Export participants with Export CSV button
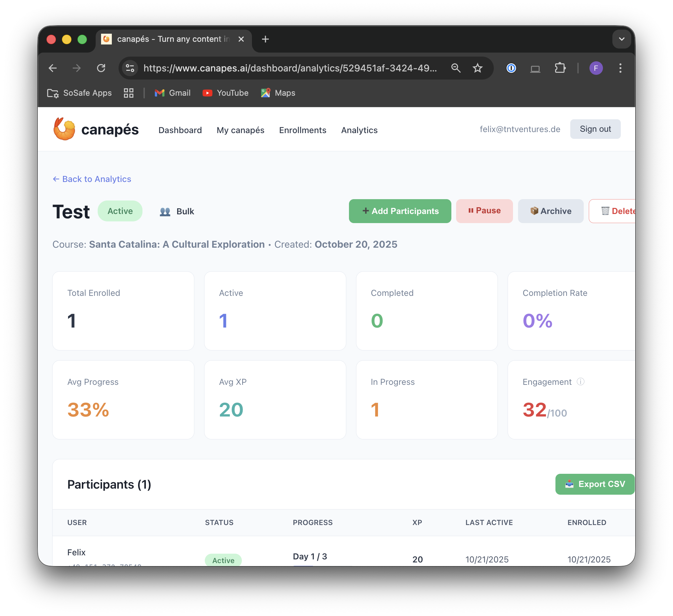The height and width of the screenshot is (616, 673). point(595,484)
